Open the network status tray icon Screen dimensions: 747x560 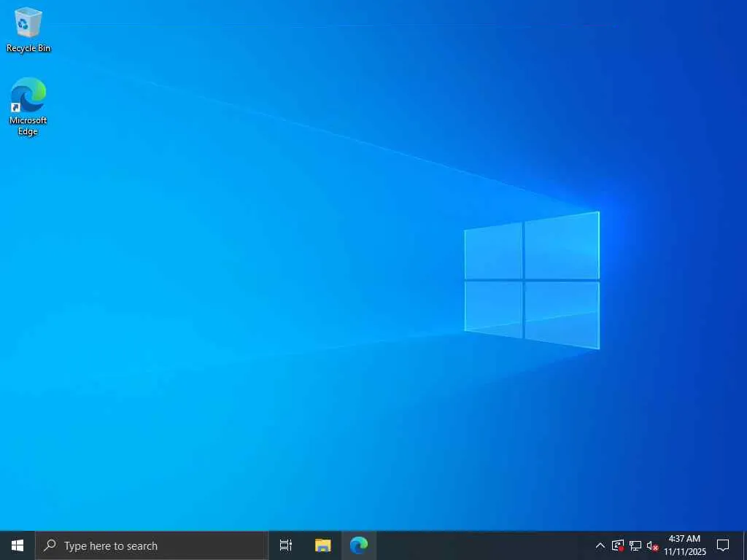pyautogui.click(x=635, y=545)
